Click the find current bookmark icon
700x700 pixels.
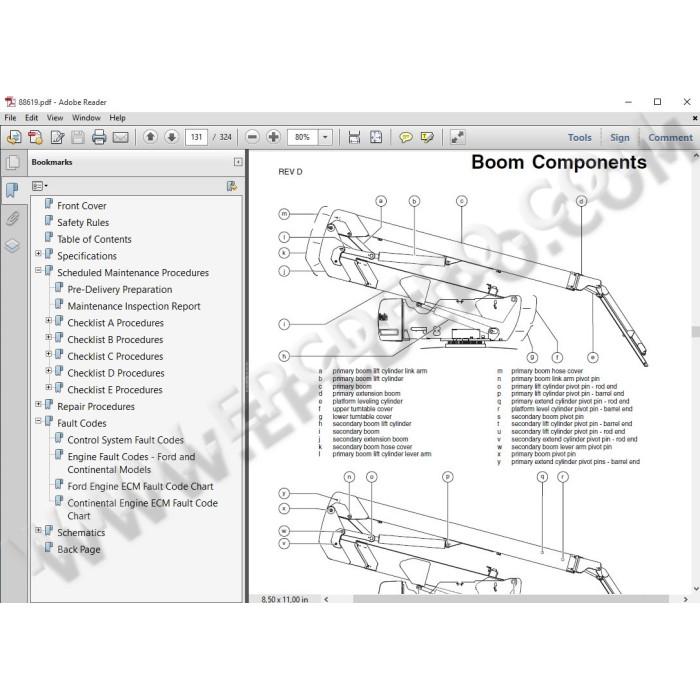click(x=232, y=186)
